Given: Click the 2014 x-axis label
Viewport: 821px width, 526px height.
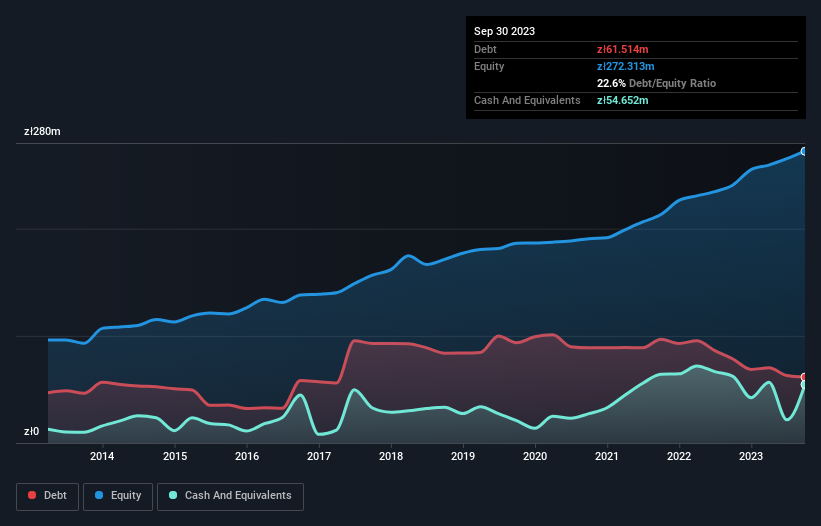Looking at the screenshot, I should pos(102,456).
